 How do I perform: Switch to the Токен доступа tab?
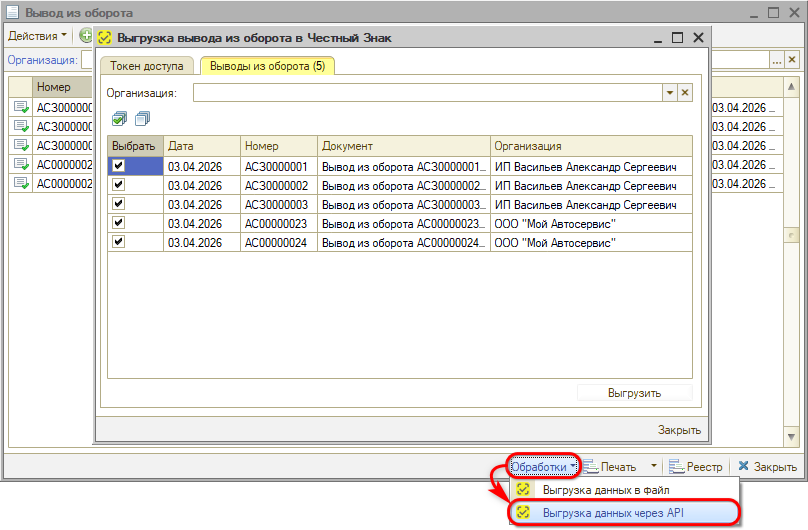[x=147, y=67]
